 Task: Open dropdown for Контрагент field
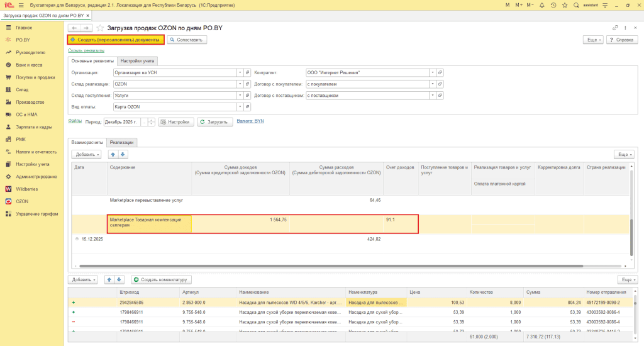tap(433, 72)
